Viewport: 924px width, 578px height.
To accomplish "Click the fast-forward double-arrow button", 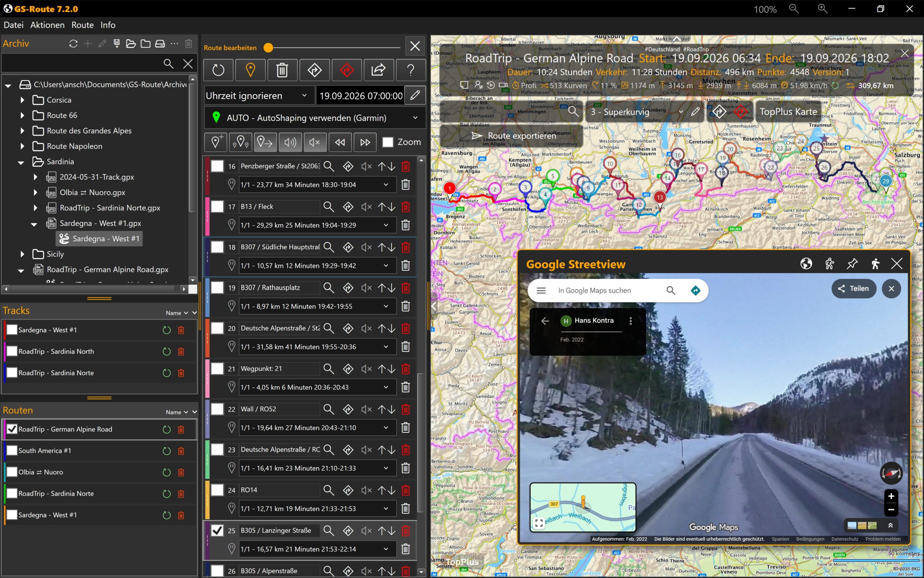I will pos(365,142).
